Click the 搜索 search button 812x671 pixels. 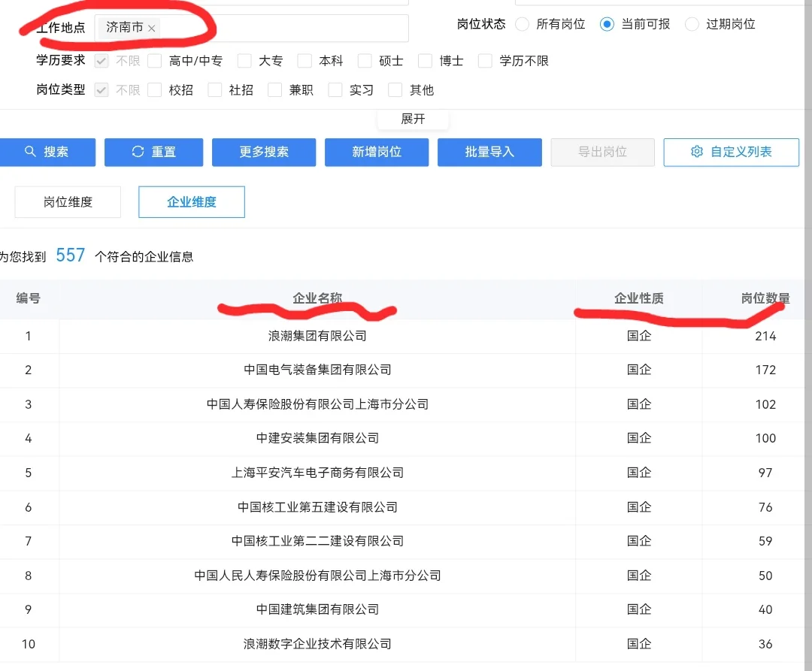click(47, 152)
